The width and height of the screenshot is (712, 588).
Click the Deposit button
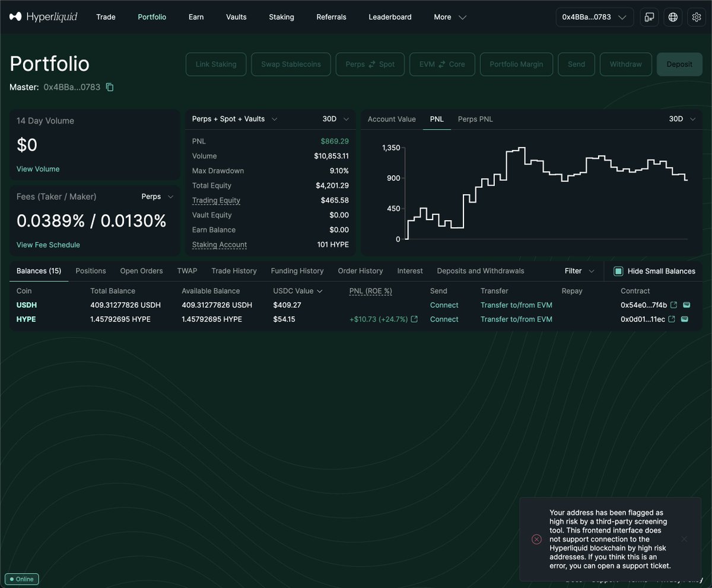pyautogui.click(x=679, y=64)
